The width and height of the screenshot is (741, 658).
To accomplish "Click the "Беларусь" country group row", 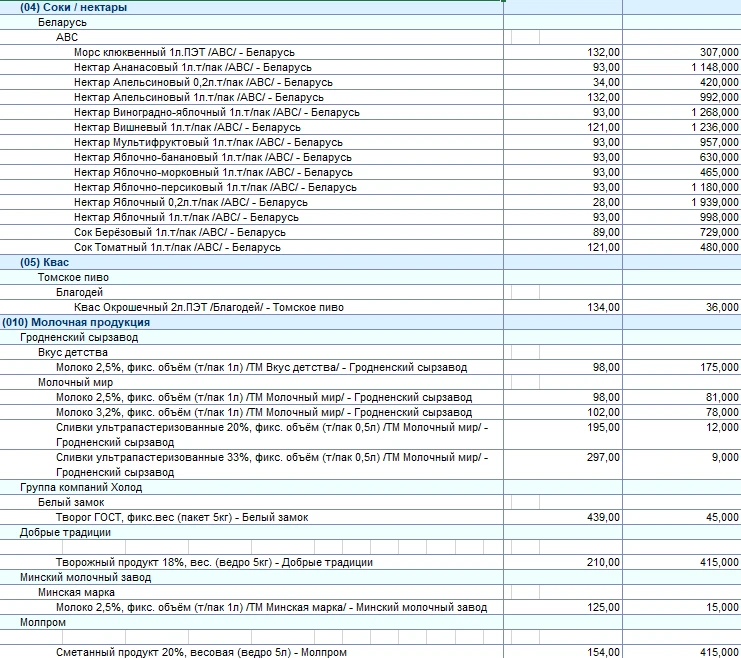I will [62, 22].
